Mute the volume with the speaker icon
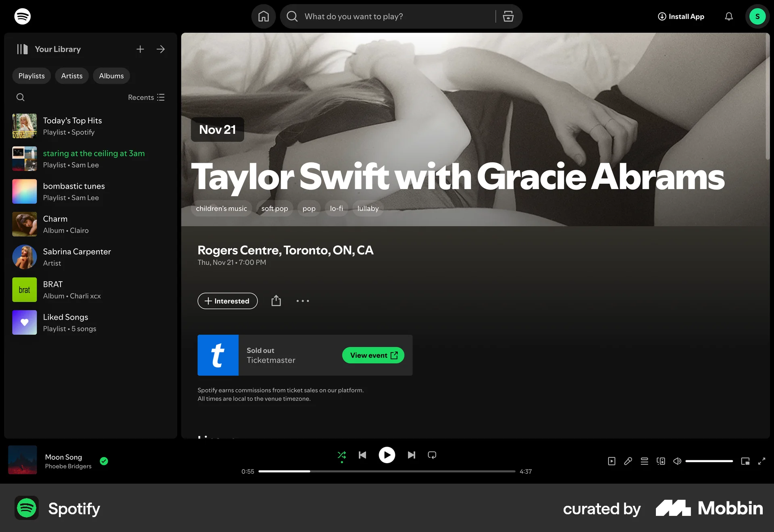 coord(676,461)
